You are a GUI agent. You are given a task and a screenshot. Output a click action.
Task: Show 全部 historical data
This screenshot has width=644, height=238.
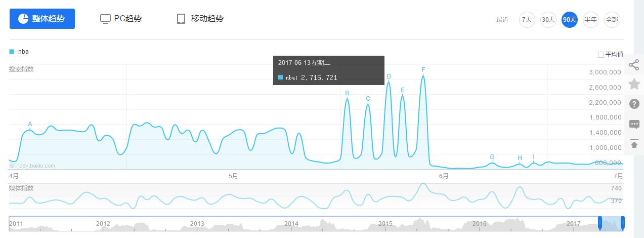(x=612, y=20)
